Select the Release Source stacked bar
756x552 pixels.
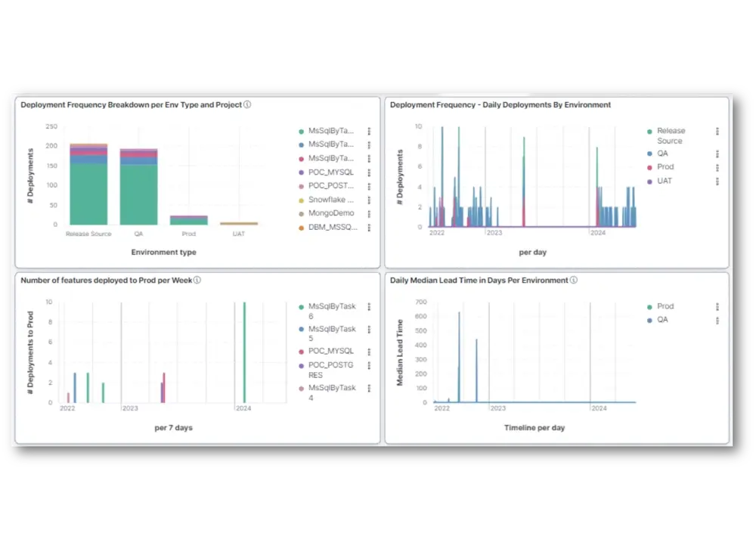click(88, 184)
